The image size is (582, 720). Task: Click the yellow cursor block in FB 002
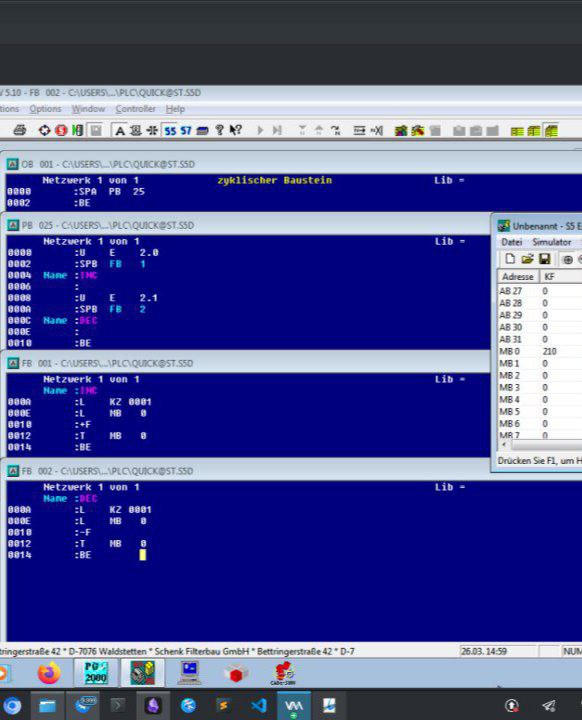142,555
